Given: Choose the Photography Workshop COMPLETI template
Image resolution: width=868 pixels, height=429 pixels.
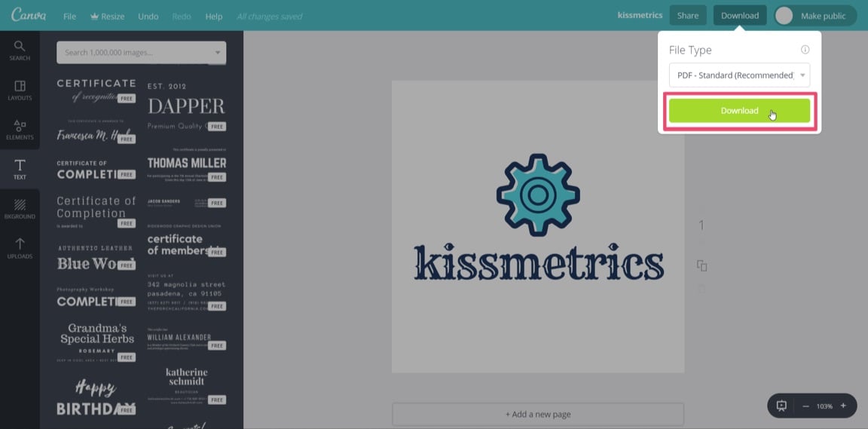Looking at the screenshot, I should 96,298.
